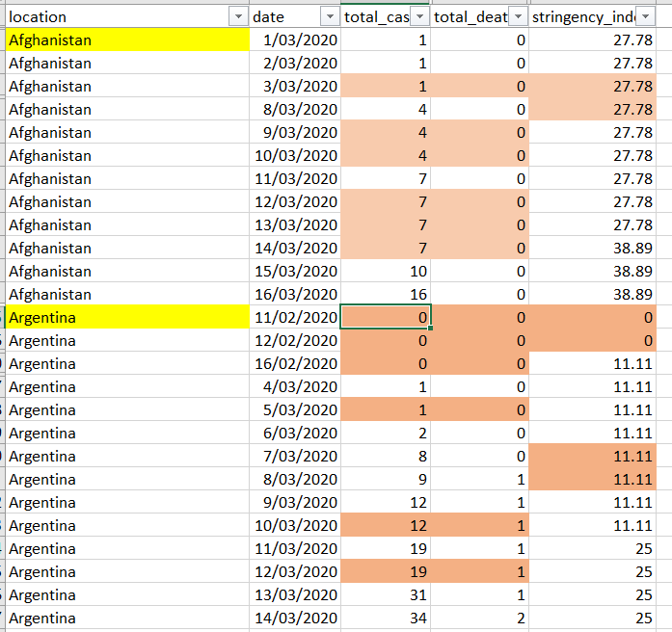Viewport: 672px width, 632px height.
Task: Select stringency 25 on Argentina 11/03/2020 row
Action: (593, 548)
